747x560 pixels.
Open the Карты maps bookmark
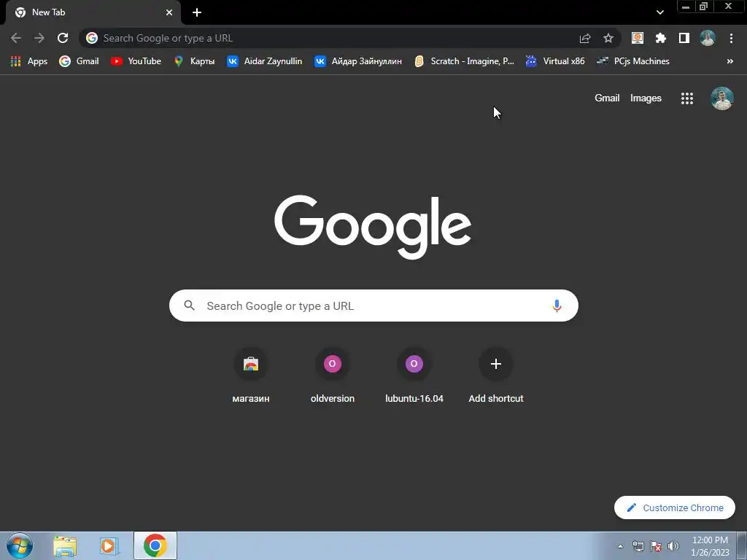[x=194, y=61]
